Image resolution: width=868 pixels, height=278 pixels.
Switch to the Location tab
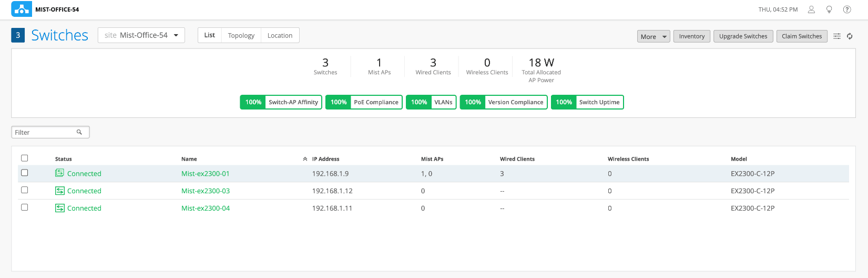tap(280, 35)
